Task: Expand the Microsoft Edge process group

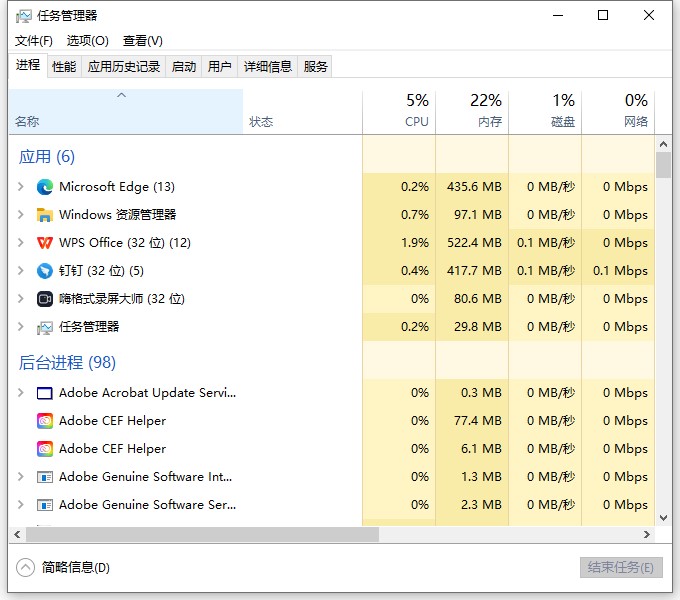Action: point(20,187)
